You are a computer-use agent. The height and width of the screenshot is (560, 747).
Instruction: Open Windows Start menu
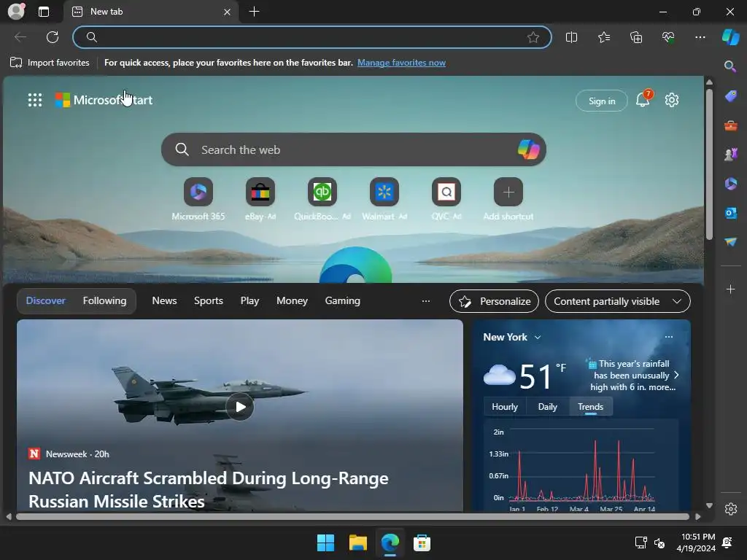tap(326, 542)
